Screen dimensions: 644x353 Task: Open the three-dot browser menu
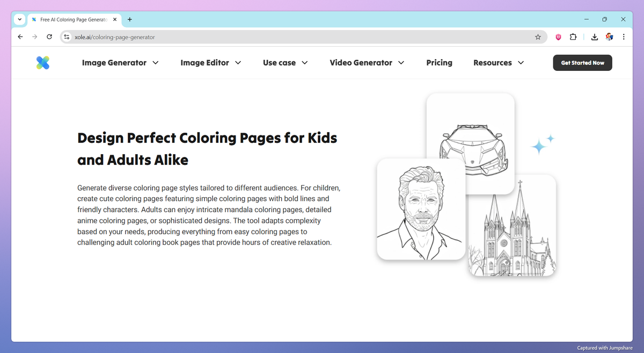(623, 37)
